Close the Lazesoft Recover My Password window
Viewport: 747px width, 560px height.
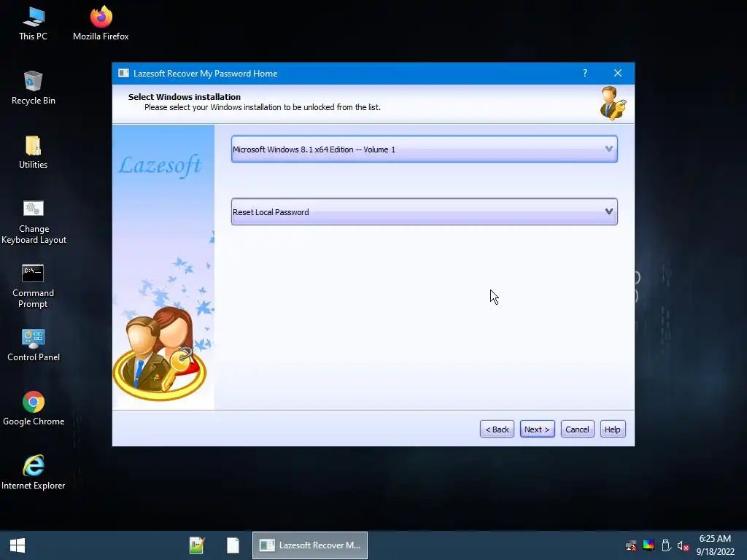point(618,73)
